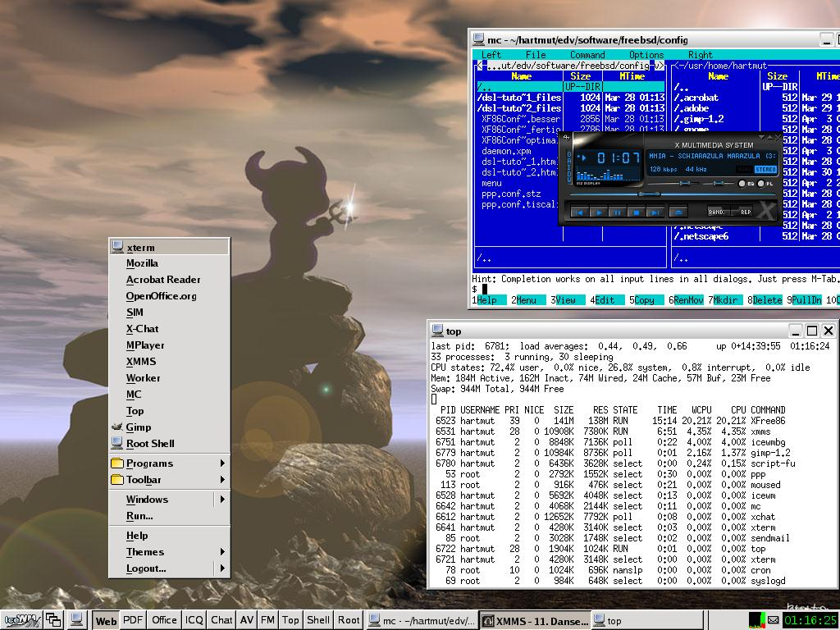This screenshot has width=840, height=630.
Task: Click the XMMS eject button
Action: [x=678, y=212]
